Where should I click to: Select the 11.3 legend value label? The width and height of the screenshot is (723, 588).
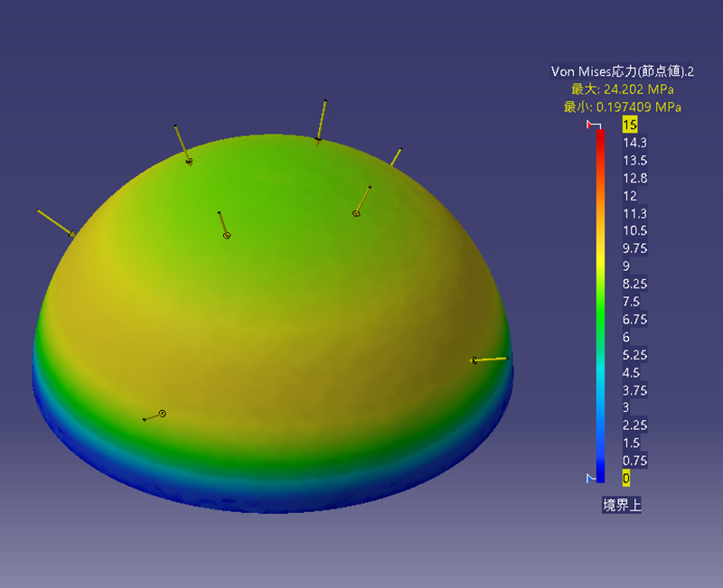click(x=634, y=213)
